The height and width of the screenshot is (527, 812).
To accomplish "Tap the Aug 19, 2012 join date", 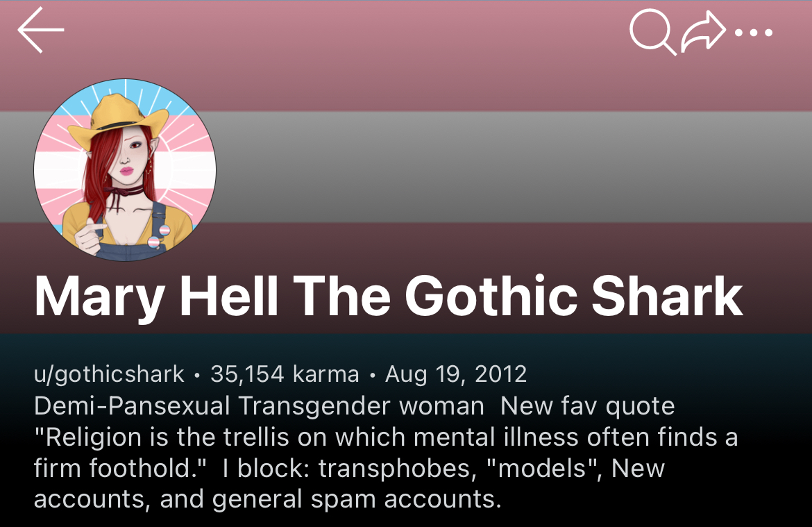I will pos(456,374).
